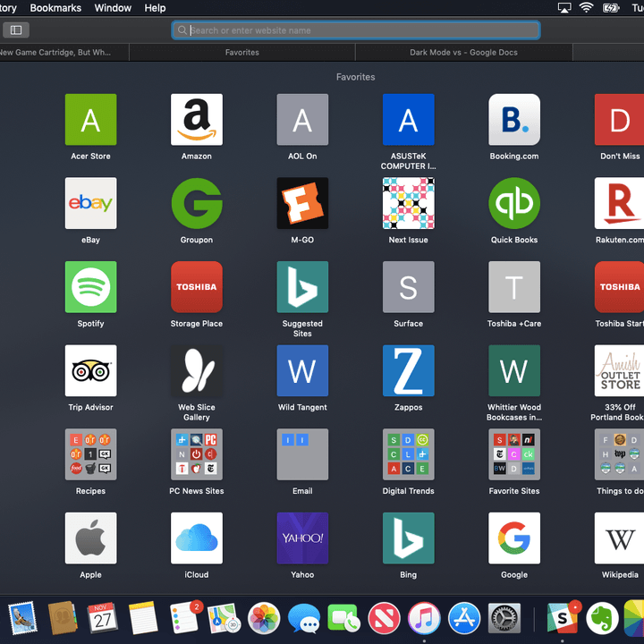Open the Amish Outlet Store favorite
Image resolution: width=644 pixels, height=644 pixels.
619,371
